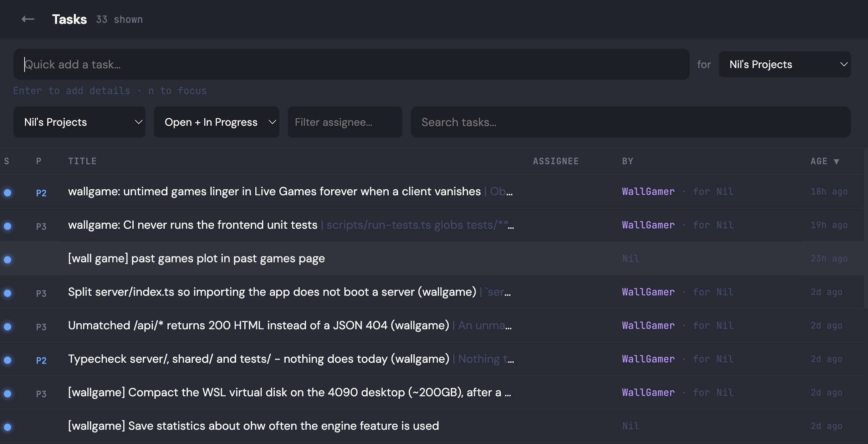The width and height of the screenshot is (868, 444).
Task: Click the status dot for Compact WSL virtual disk task
Action: (7, 394)
